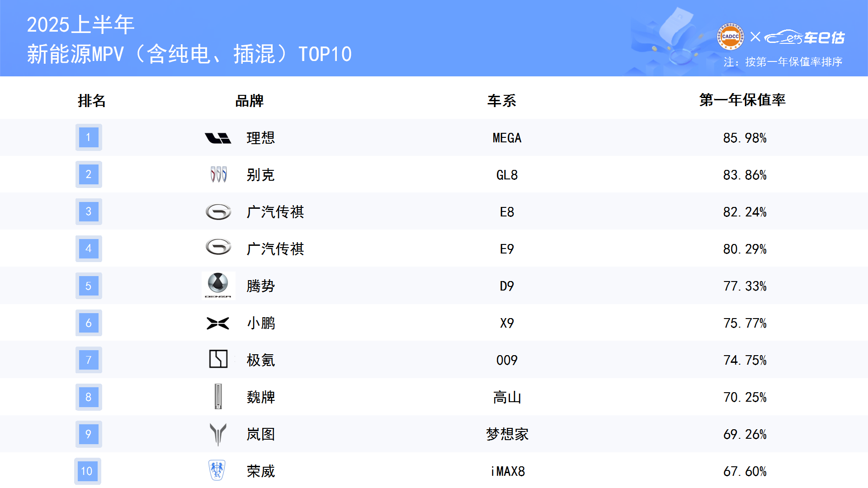Image resolution: width=868 pixels, height=488 pixels.
Task: Click the Buick (别克) tri-shield logo
Action: [x=218, y=174]
